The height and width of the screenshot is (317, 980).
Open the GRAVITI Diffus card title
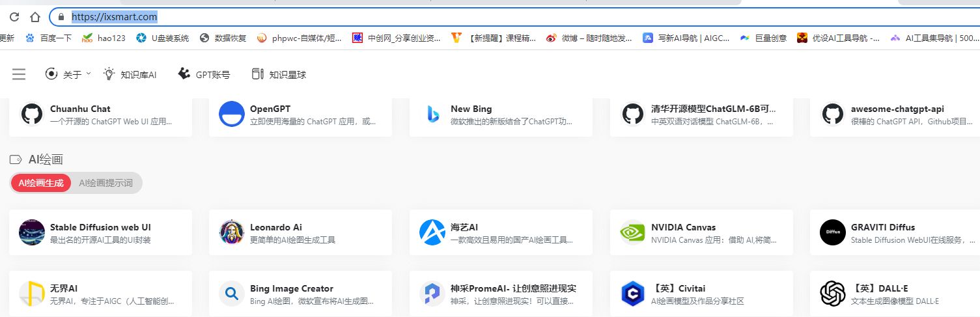[883, 227]
